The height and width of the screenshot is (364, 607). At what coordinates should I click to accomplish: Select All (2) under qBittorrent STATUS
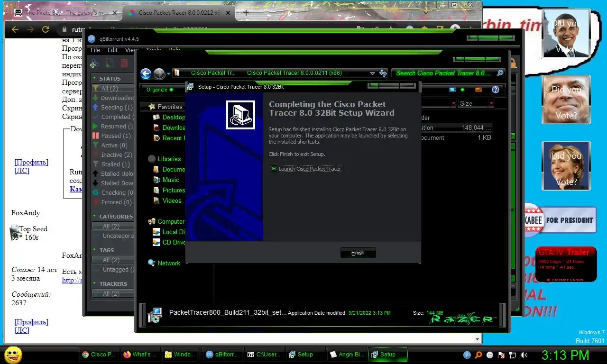click(x=113, y=88)
